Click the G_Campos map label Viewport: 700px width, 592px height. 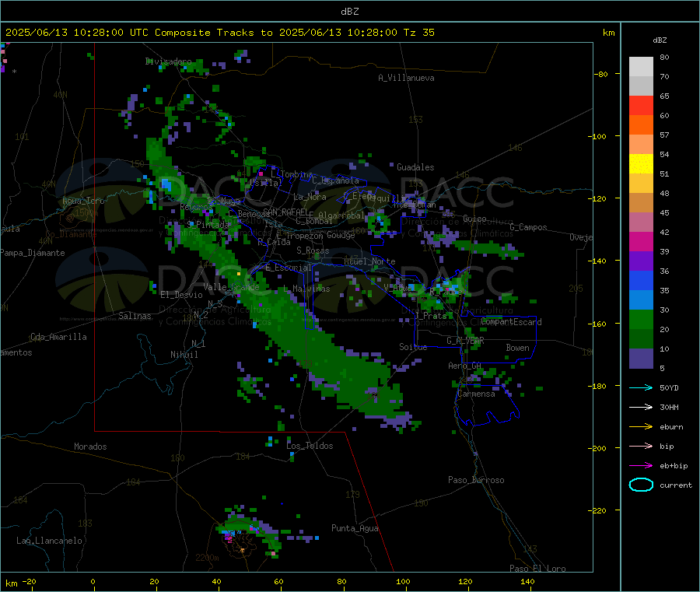[x=528, y=227]
